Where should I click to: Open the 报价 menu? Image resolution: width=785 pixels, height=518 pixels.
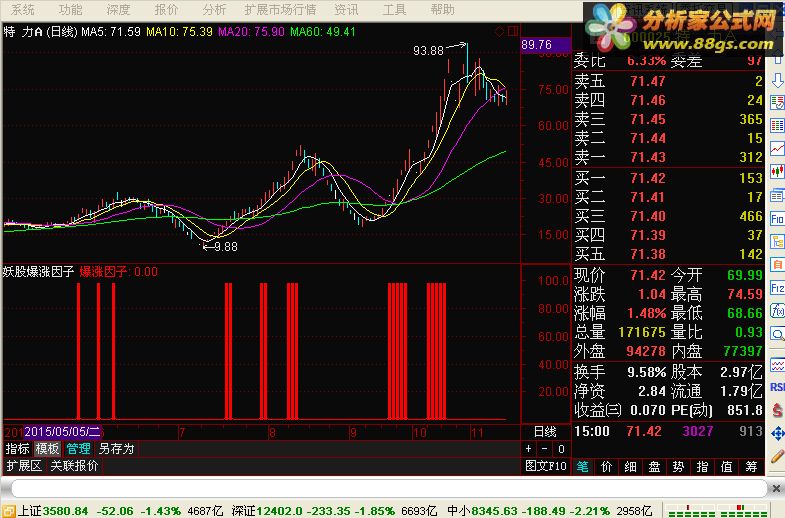tap(166, 10)
